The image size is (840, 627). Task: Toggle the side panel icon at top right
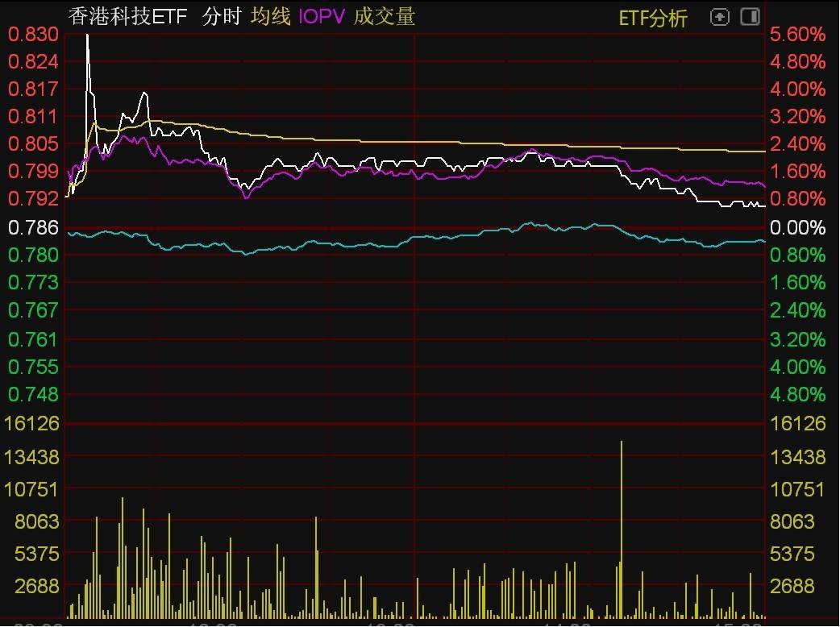click(750, 17)
